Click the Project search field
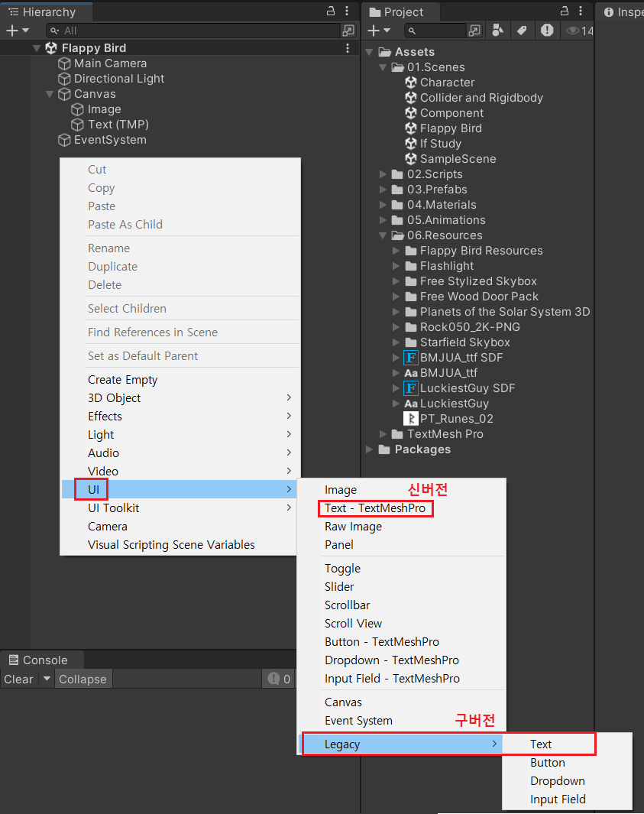This screenshot has height=814, width=644. [436, 31]
